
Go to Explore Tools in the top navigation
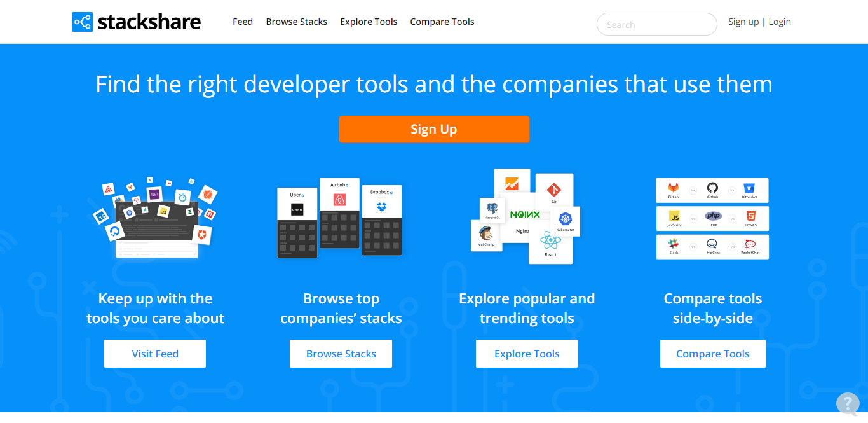(369, 22)
